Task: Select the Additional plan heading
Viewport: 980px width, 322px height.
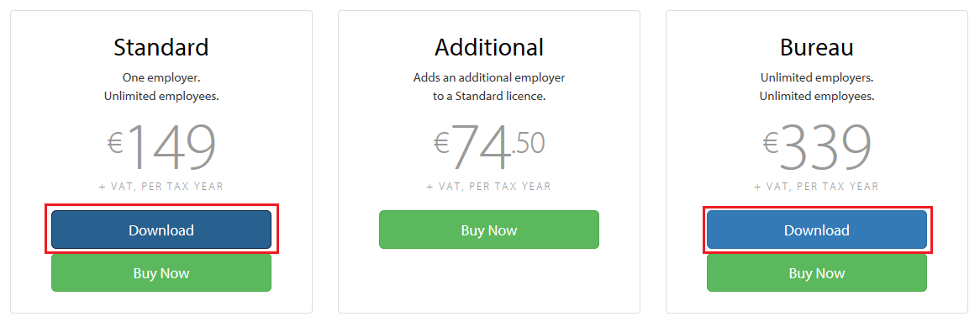Action: (489, 48)
